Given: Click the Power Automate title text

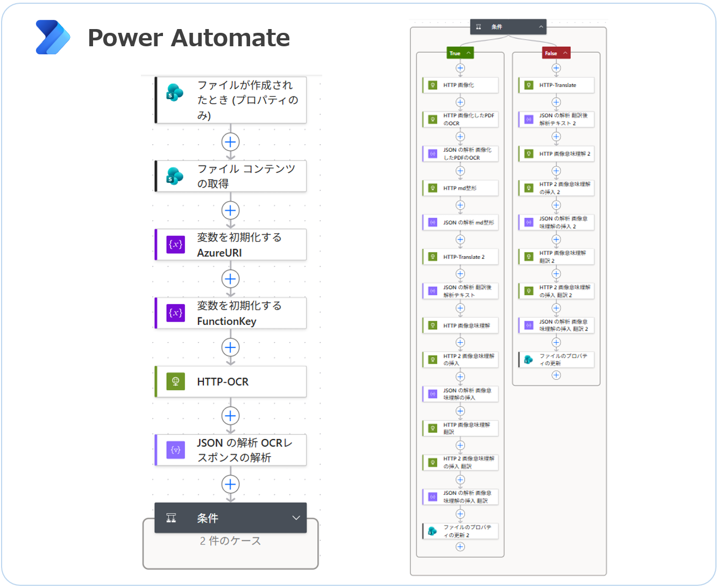Looking at the screenshot, I should point(189,38).
